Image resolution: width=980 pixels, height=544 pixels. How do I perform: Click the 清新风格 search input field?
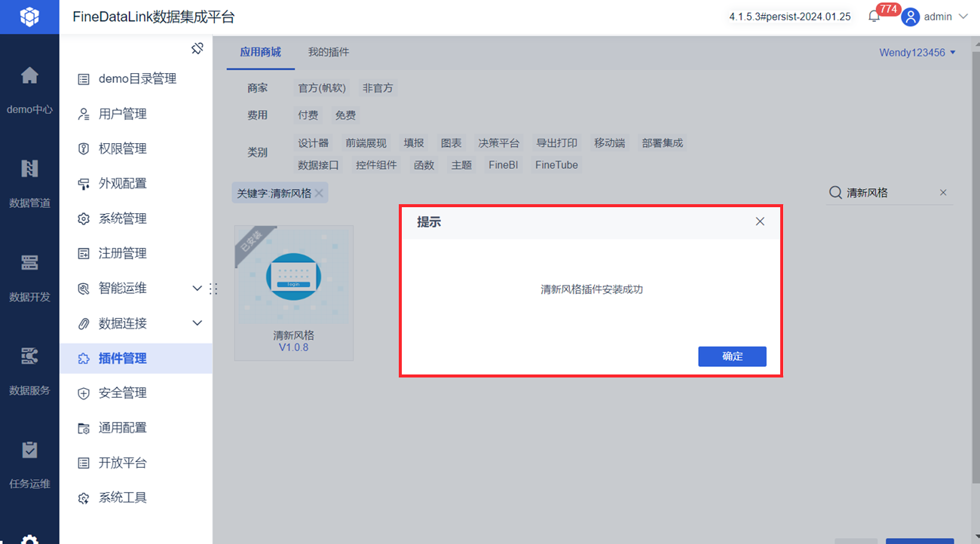pyautogui.click(x=890, y=193)
